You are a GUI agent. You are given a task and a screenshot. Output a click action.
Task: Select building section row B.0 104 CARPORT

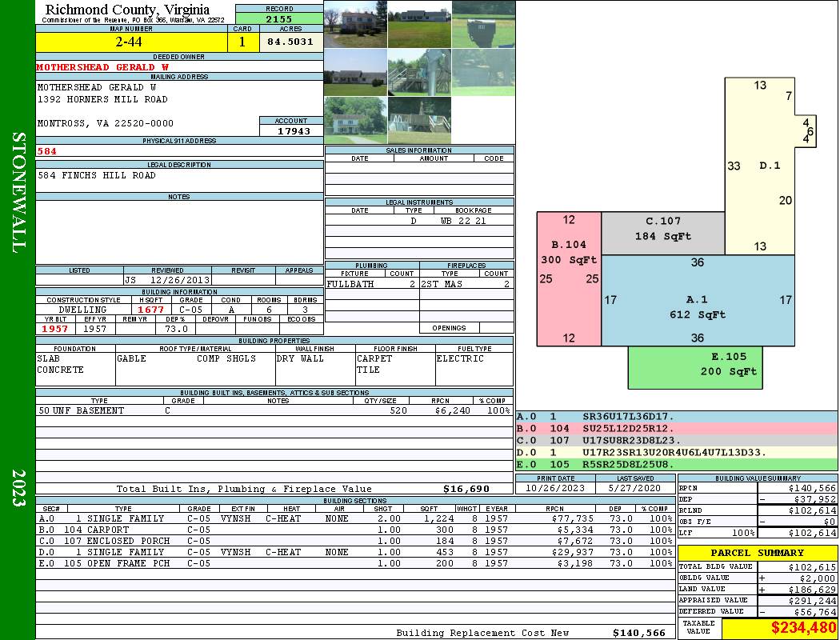355,530
